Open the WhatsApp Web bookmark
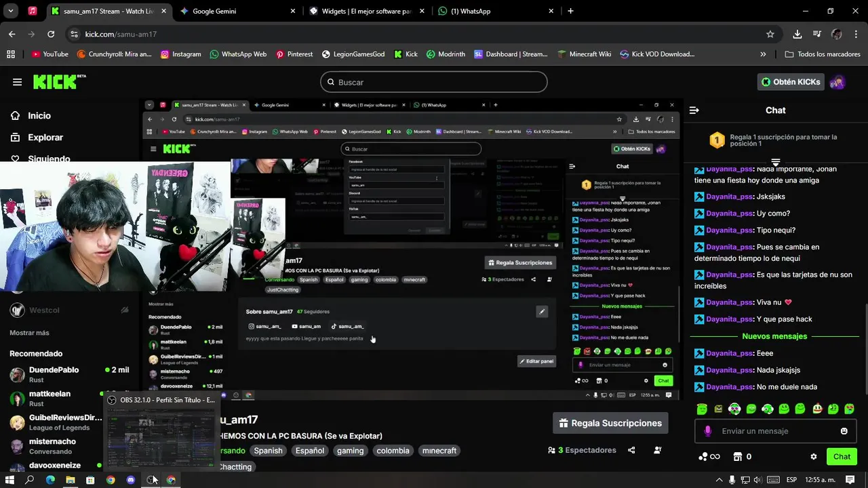Screen dimensions: 868x488 (x=238, y=54)
